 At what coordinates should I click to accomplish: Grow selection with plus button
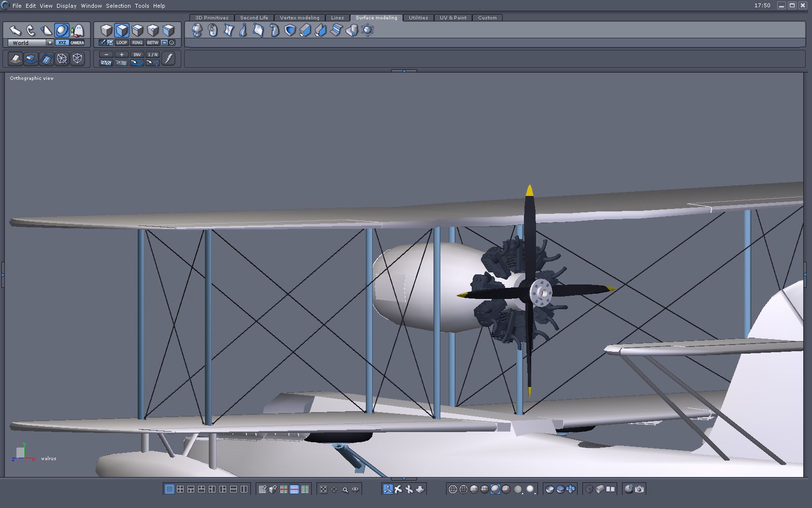pos(122,55)
